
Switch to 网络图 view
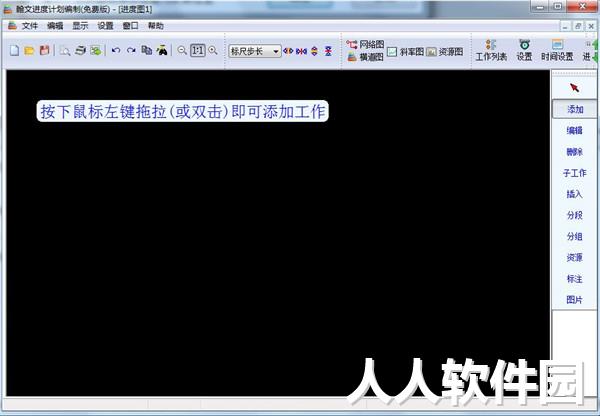[365, 44]
